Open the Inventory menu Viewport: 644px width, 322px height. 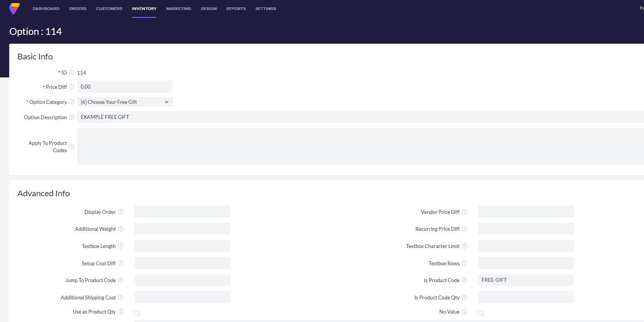[144, 8]
